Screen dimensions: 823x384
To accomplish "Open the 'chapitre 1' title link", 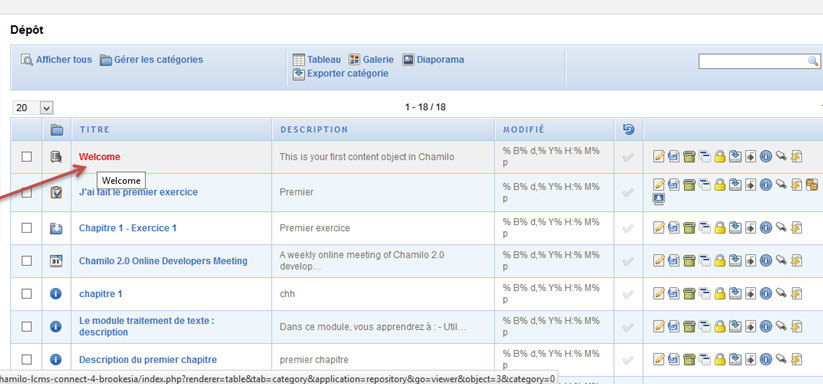I will [x=100, y=294].
